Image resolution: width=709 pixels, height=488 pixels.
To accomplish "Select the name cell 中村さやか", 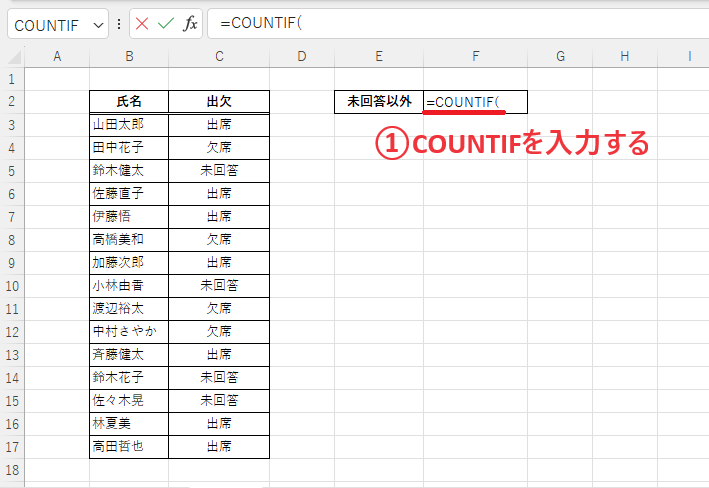I will pos(129,332).
